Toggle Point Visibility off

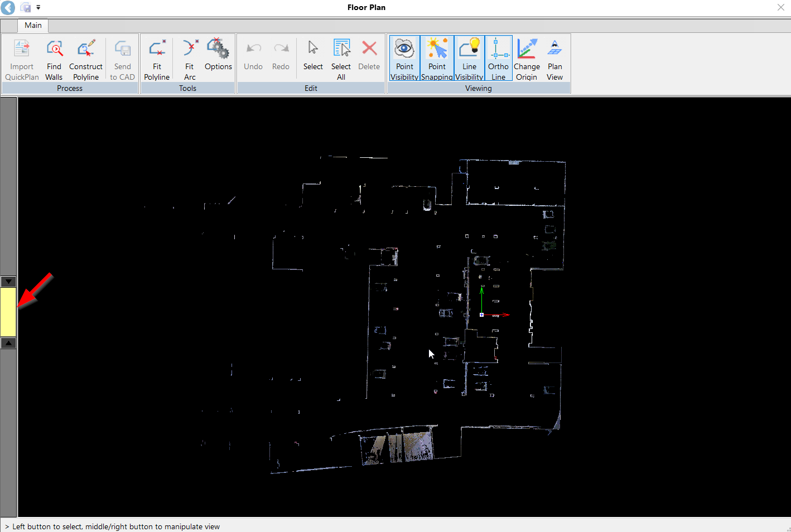[404, 59]
